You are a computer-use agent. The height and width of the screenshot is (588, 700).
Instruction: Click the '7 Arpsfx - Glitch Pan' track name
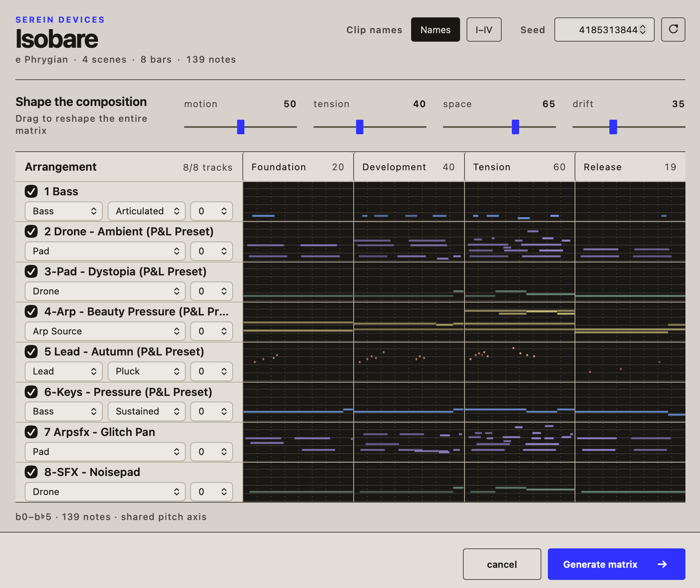(100, 432)
